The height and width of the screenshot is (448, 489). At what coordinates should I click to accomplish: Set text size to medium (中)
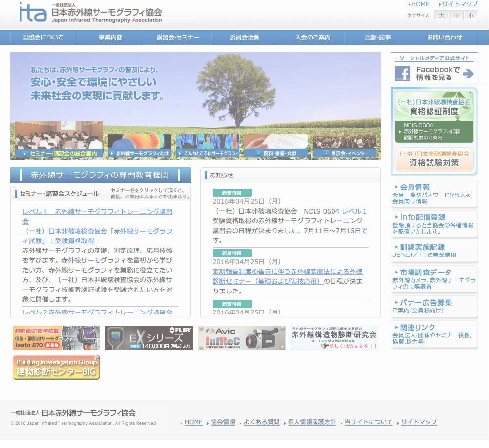pos(456,15)
